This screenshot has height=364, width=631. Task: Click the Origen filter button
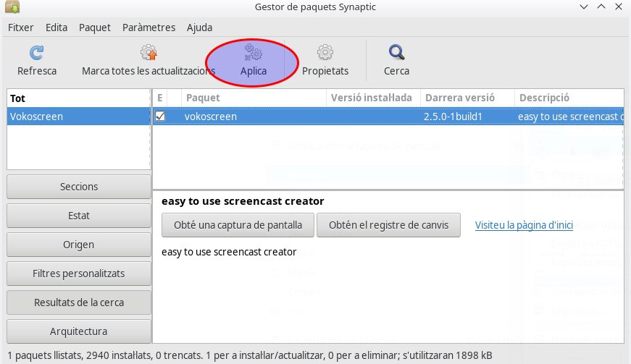click(x=79, y=245)
